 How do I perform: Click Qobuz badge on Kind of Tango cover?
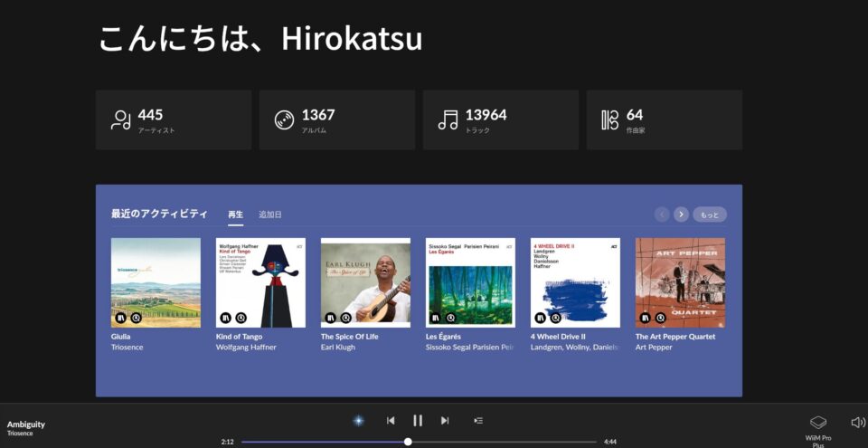(241, 319)
